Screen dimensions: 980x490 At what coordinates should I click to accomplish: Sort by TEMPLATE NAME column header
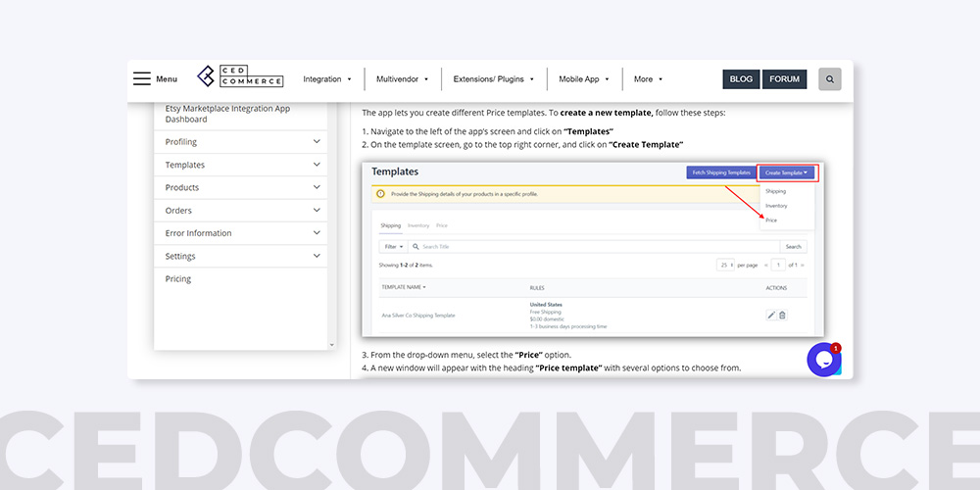coord(403,287)
